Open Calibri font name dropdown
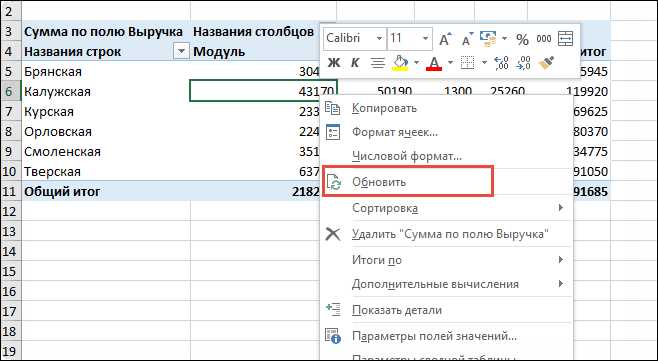Screen dimensions: 658x361 [x=379, y=39]
